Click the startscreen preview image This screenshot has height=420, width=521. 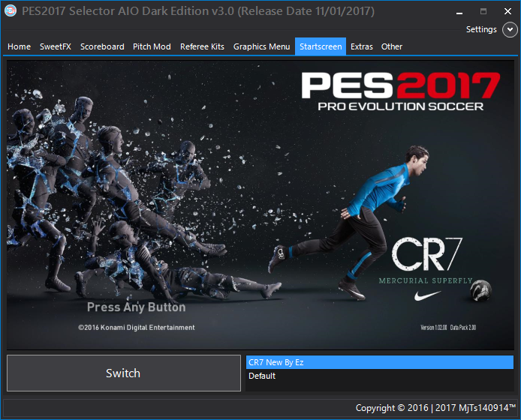260,205
